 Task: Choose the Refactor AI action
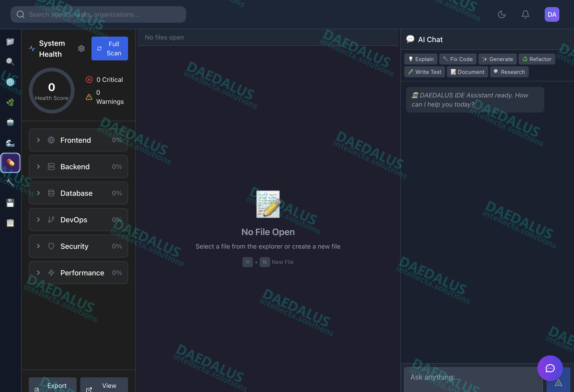(537, 59)
